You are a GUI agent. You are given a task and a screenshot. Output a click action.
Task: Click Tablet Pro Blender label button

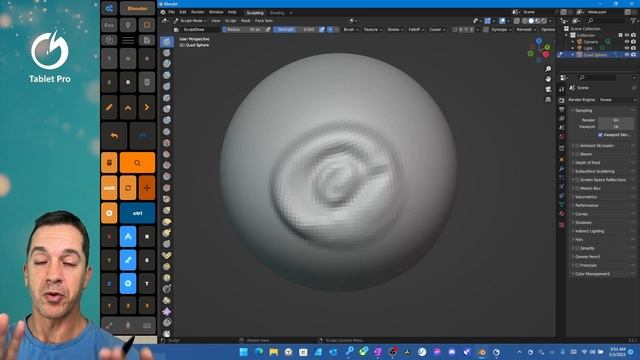(138, 8)
